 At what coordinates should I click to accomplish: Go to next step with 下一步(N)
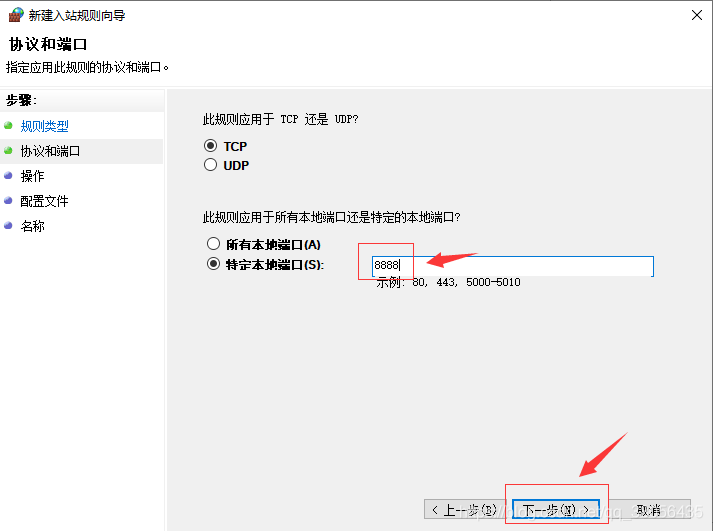(556, 510)
